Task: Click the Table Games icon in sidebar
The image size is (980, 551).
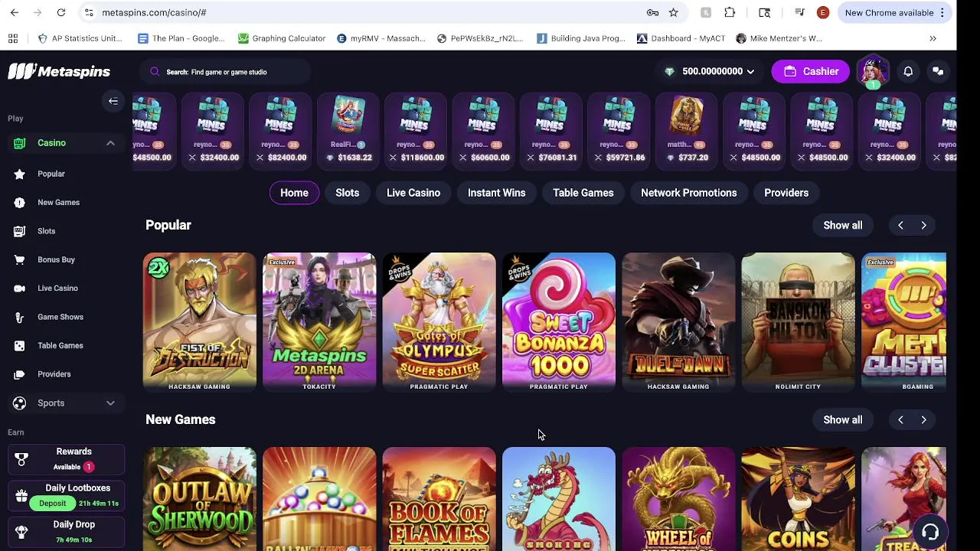Action: [20, 346]
